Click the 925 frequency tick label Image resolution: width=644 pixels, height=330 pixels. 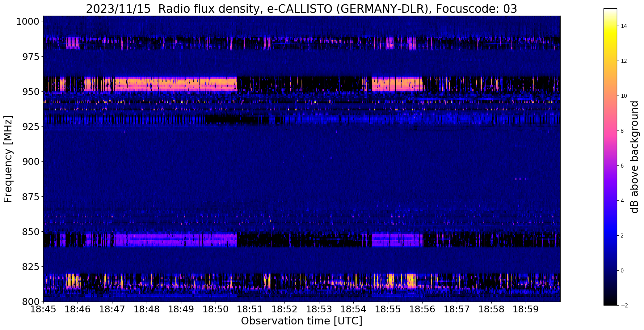tap(31, 127)
